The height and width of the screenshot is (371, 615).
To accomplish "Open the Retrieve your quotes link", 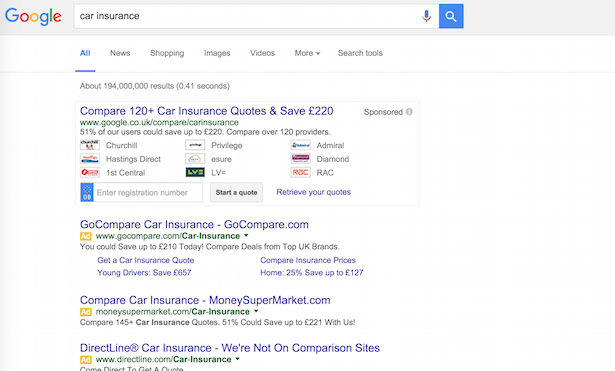I will tap(314, 192).
